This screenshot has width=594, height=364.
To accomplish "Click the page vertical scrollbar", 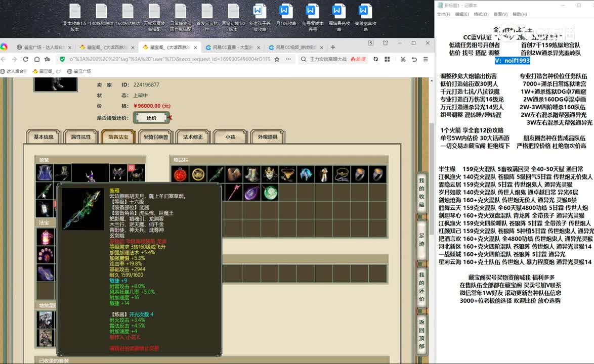I will 432,178.
